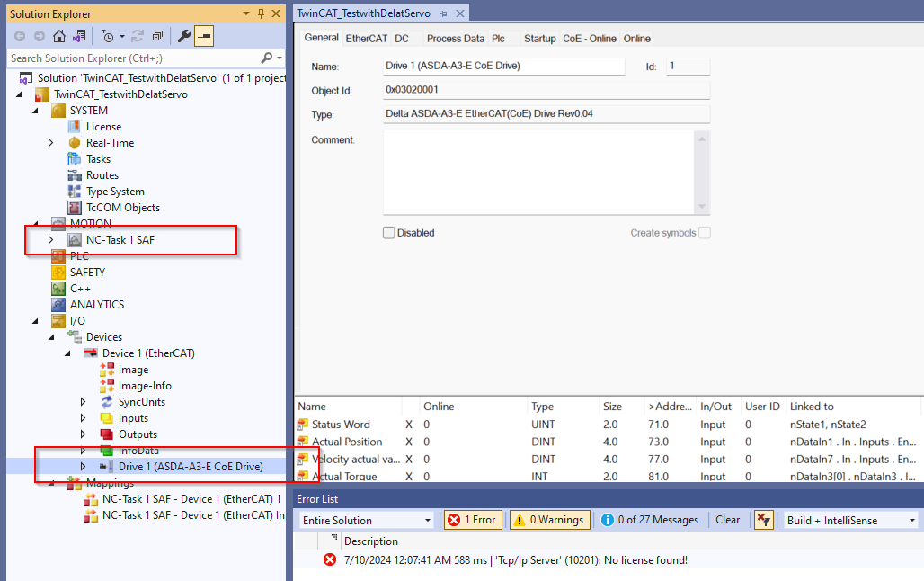Select the Image-Info node
924x581 pixels.
145,386
